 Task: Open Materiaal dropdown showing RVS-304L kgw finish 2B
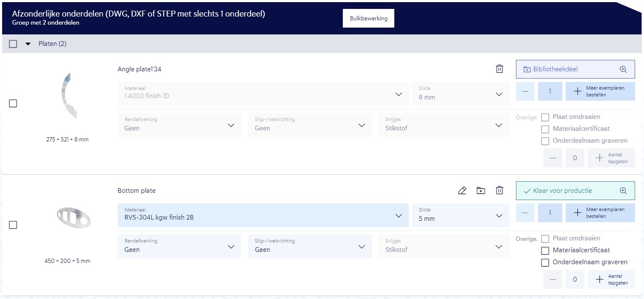(x=263, y=215)
